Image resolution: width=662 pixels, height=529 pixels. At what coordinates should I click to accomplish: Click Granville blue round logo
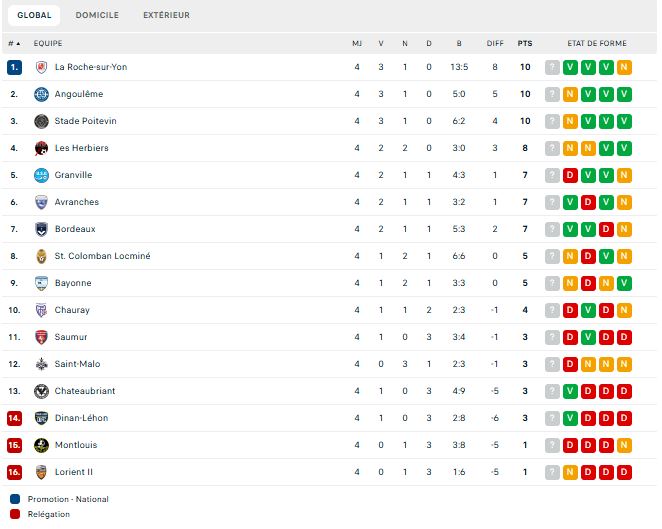(41, 175)
